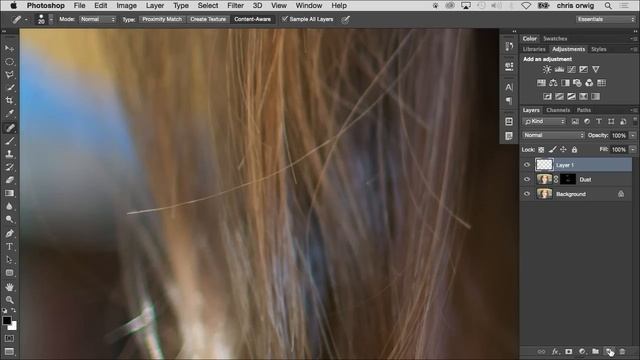
Task: Hide Layer 1 using its eye icon
Action: [527, 165]
